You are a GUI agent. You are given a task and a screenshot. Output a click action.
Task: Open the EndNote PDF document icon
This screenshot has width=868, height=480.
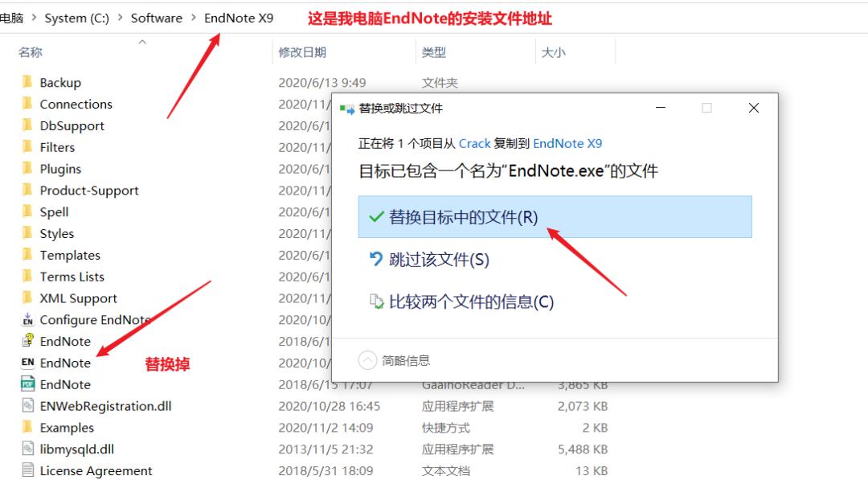(x=27, y=384)
